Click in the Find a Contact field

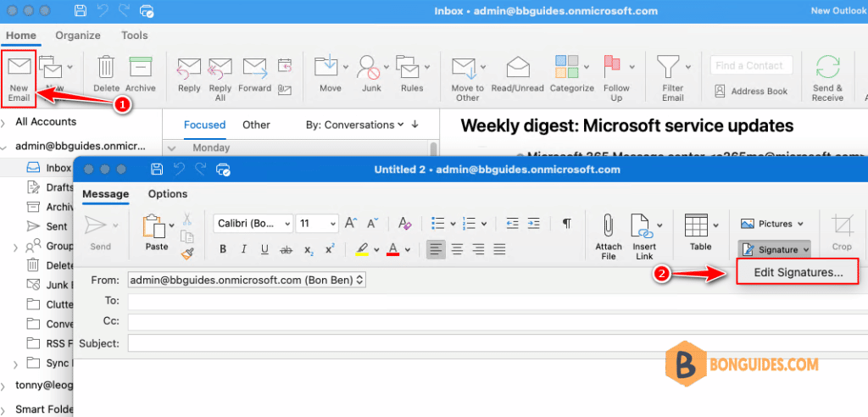coord(751,65)
